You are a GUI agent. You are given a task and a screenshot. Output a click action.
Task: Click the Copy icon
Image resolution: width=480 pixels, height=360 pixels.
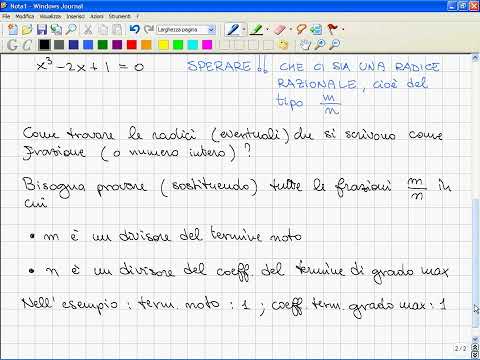pyautogui.click(x=102, y=30)
